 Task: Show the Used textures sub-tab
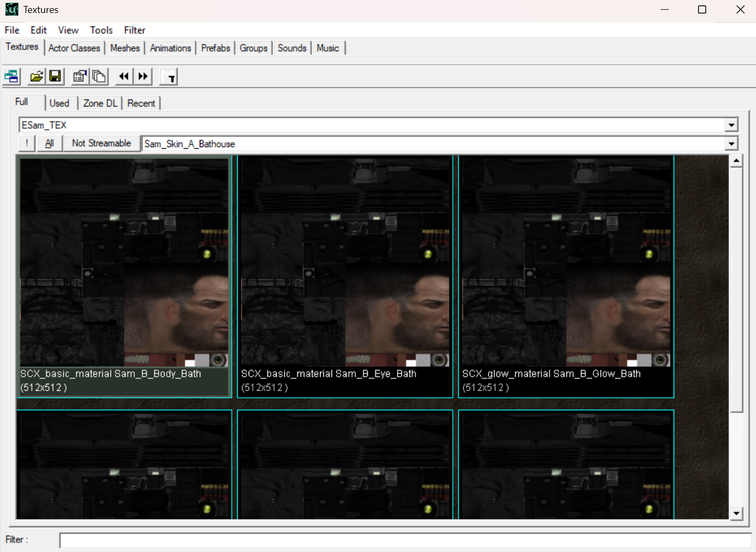60,103
